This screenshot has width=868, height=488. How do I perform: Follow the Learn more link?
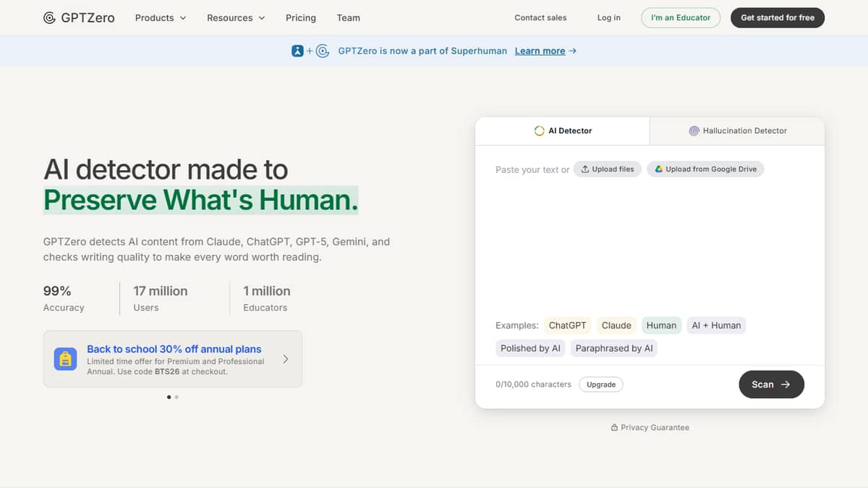point(540,51)
